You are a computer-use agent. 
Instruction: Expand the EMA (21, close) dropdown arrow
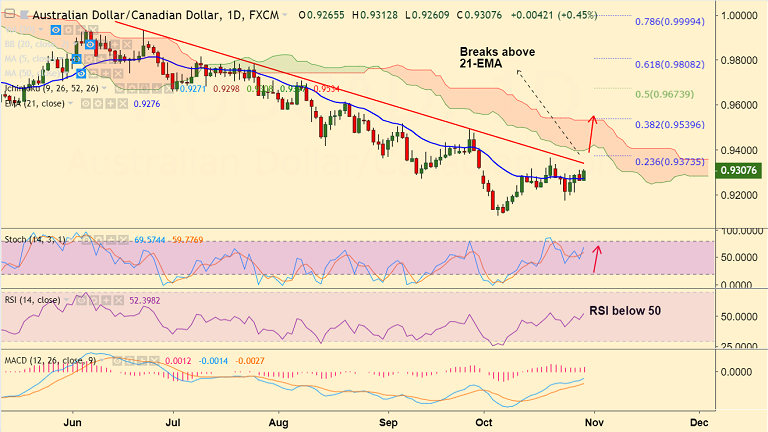pyautogui.click(x=71, y=103)
